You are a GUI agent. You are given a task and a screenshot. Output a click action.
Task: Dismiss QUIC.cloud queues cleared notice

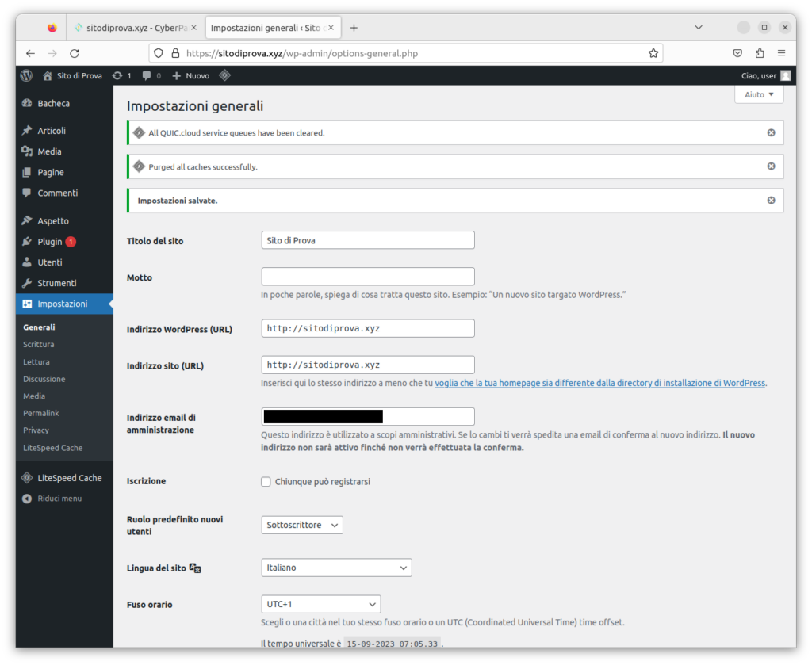[x=771, y=133]
